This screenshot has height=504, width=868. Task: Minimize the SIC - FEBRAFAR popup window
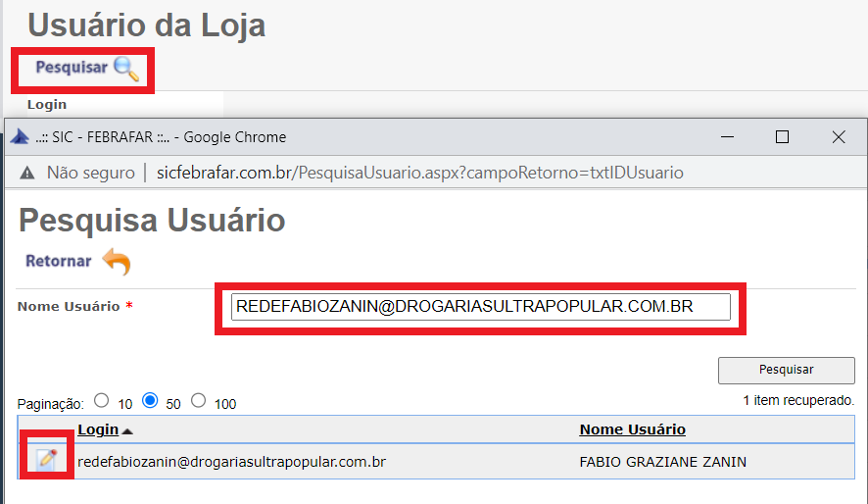click(725, 137)
